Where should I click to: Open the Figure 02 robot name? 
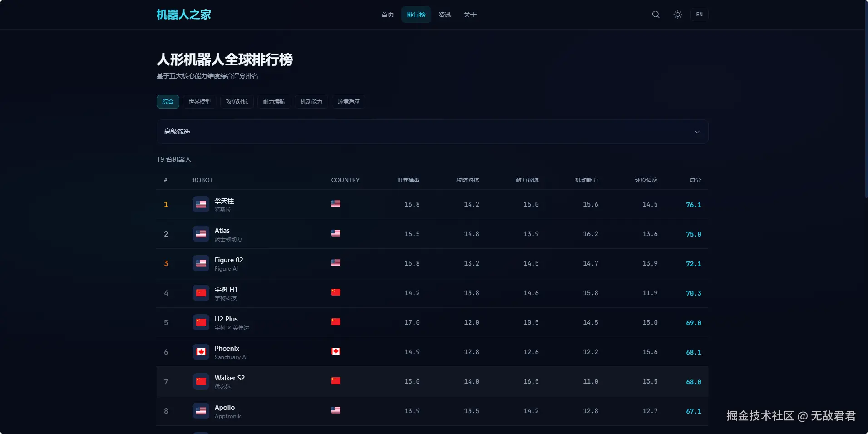click(229, 260)
